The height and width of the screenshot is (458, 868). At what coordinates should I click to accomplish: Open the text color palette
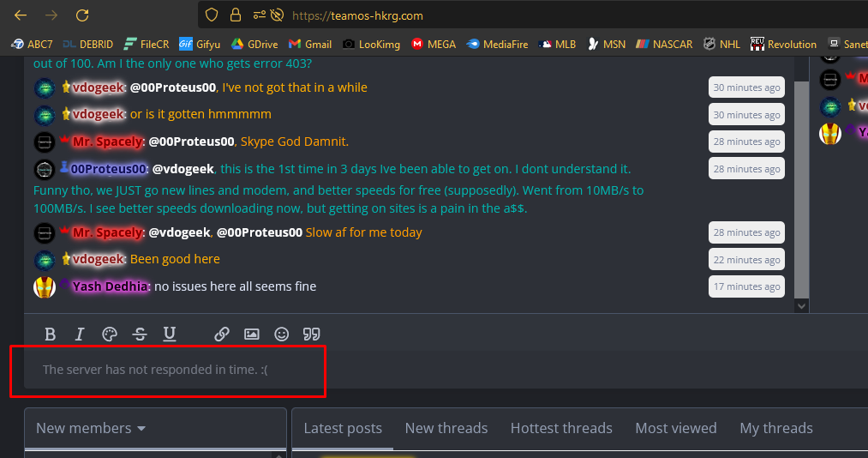pyautogui.click(x=110, y=334)
